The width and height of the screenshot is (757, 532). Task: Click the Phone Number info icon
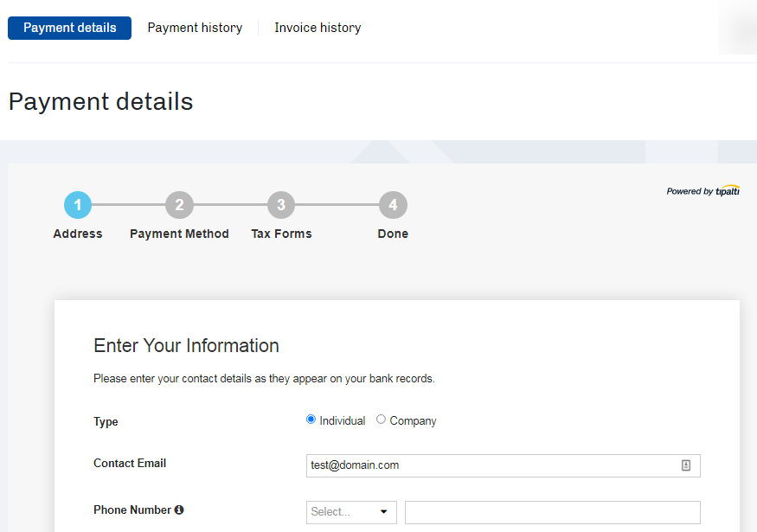click(x=179, y=510)
